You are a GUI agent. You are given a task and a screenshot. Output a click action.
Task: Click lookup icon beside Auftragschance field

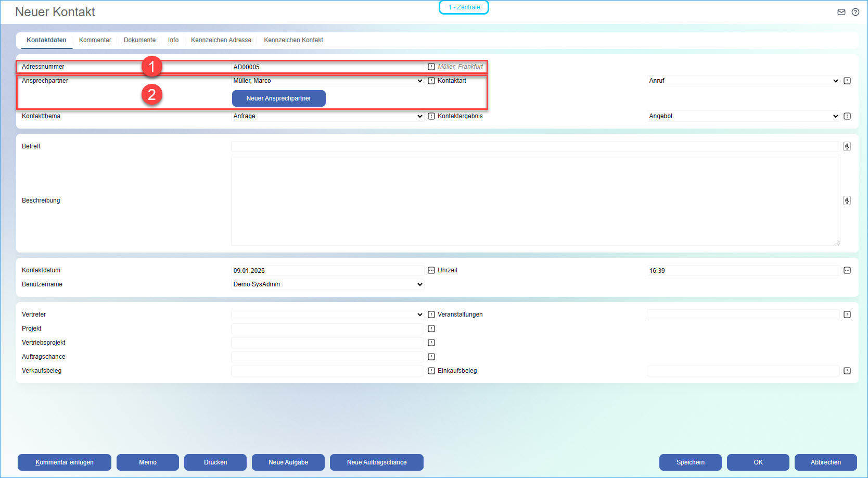(431, 357)
